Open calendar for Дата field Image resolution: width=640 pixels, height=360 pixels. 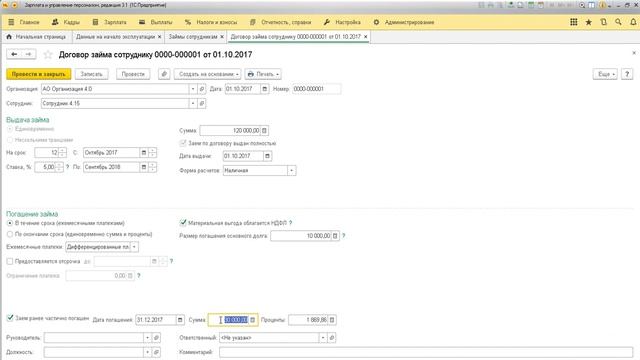click(264, 89)
